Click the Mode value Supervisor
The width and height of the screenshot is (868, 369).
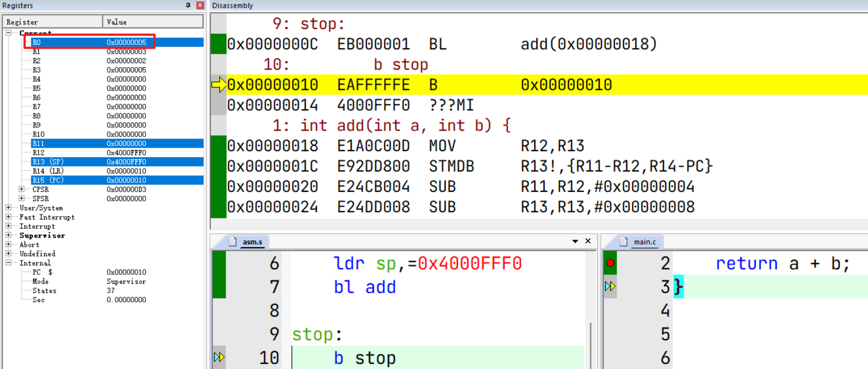tap(126, 281)
